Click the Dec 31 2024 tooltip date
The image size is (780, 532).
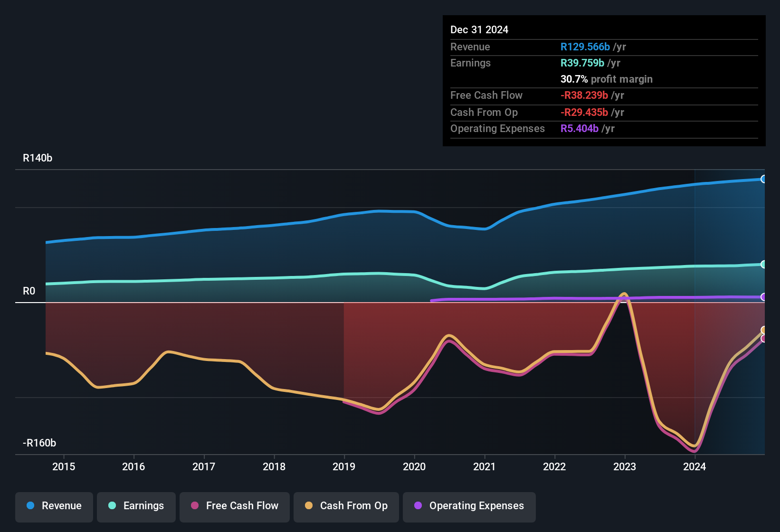[x=479, y=29]
